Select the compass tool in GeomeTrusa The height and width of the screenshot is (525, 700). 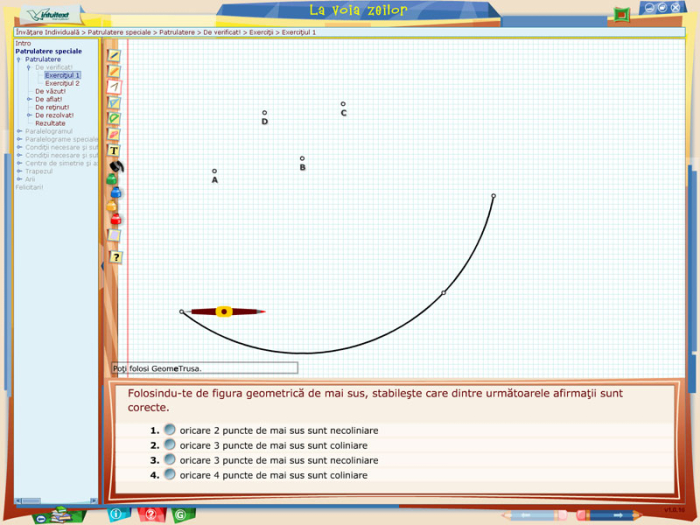114,87
